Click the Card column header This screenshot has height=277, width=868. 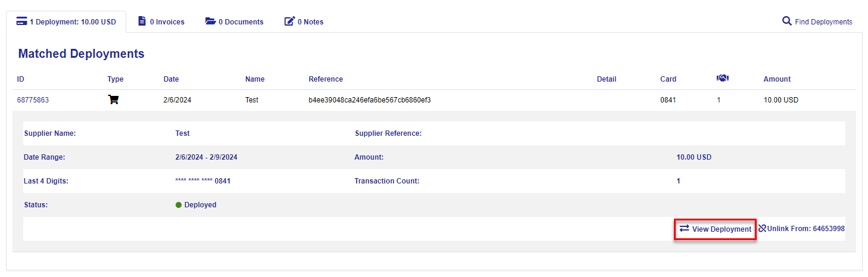668,79
